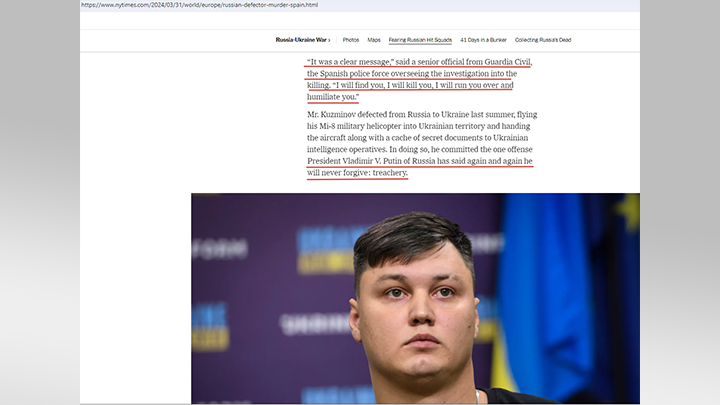Click the man's portrait photo

[x=415, y=298]
